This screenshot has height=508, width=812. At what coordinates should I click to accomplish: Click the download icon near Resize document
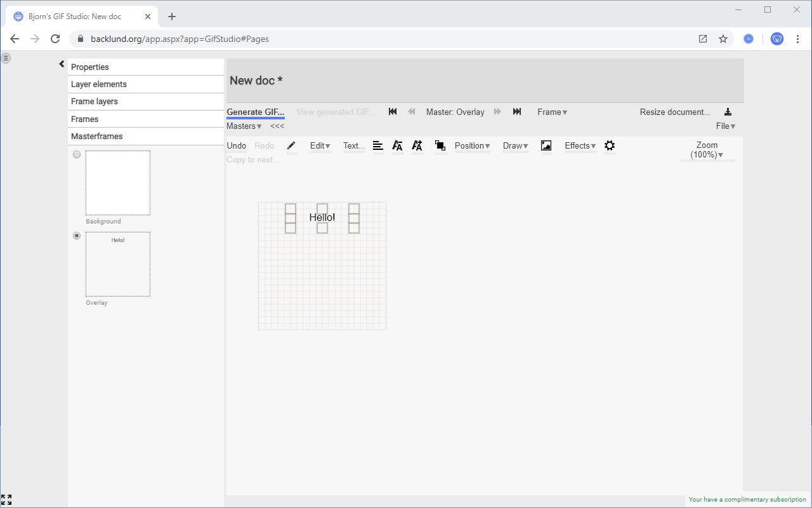pos(727,111)
